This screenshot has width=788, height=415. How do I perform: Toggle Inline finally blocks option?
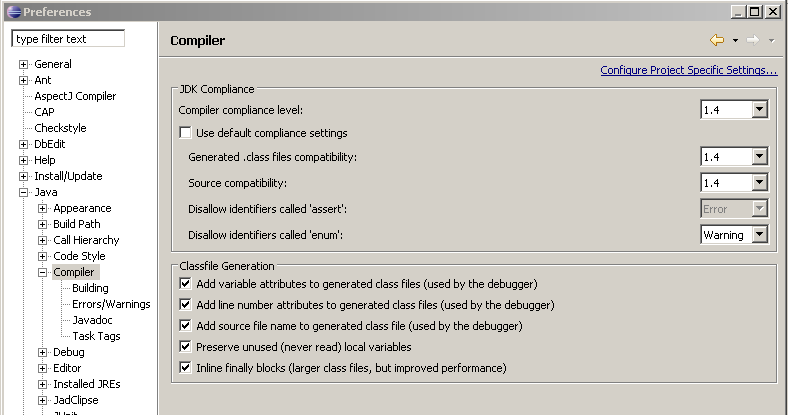tap(185, 368)
